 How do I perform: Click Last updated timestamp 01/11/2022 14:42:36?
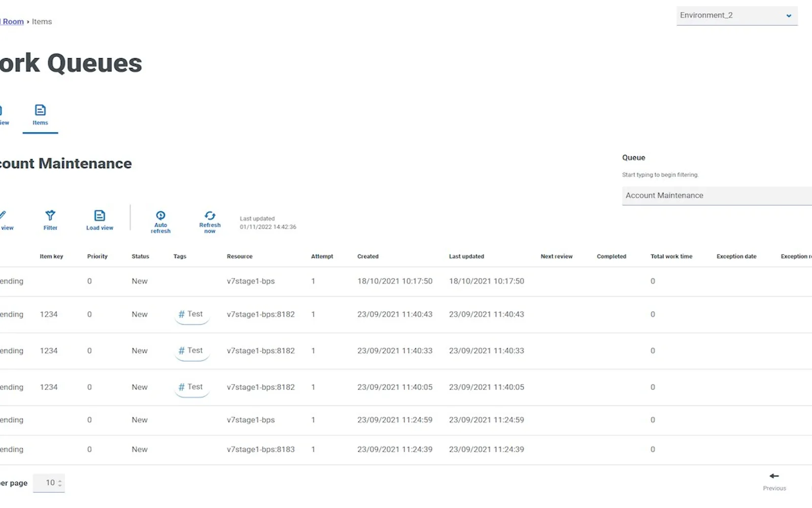268,227
